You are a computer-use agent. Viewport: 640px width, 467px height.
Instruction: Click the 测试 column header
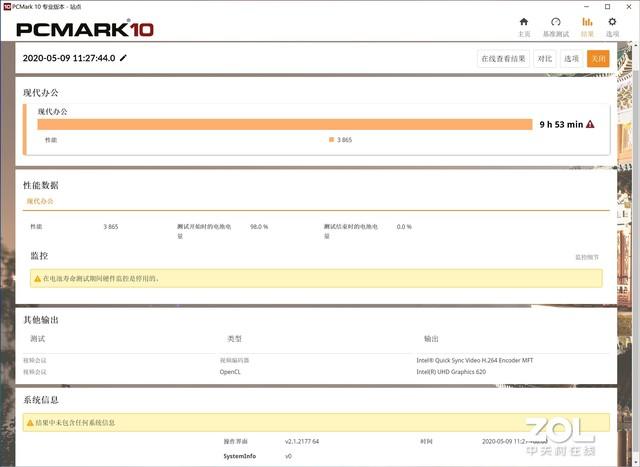click(x=38, y=338)
